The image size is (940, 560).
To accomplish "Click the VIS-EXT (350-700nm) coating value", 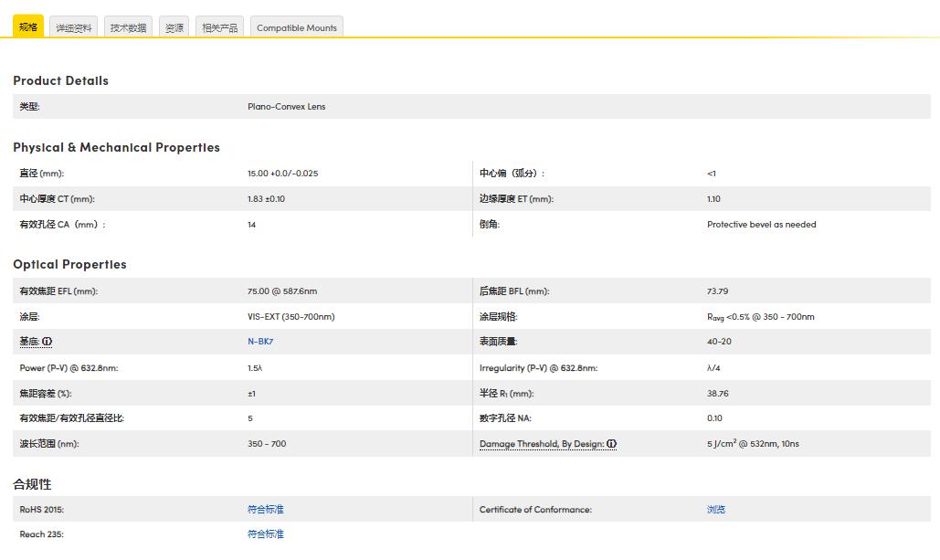I will point(290,317).
